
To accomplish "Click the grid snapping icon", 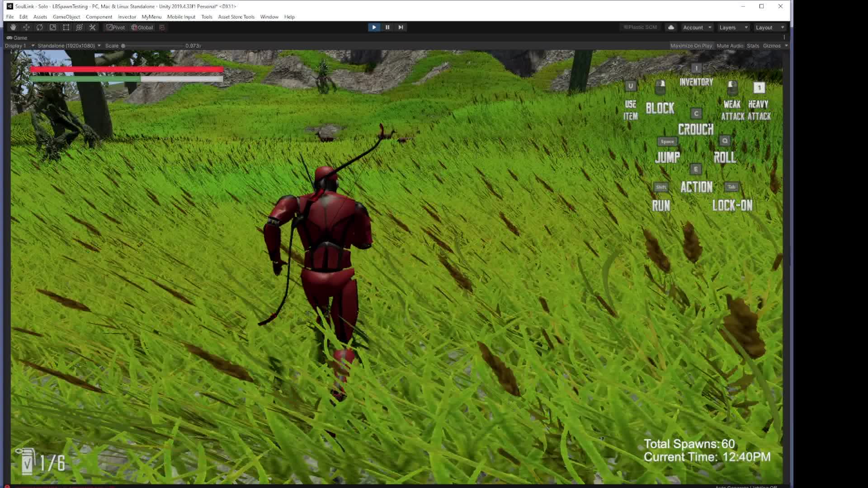I will (x=162, y=28).
